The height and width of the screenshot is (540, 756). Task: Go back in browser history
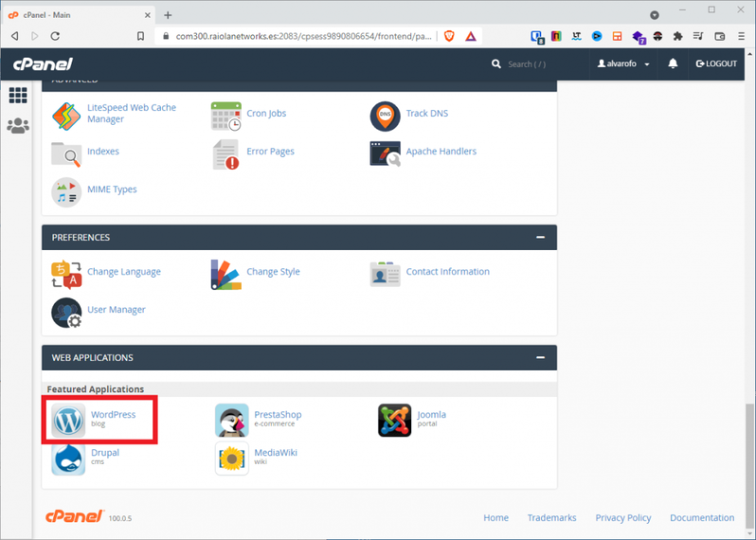(x=15, y=36)
